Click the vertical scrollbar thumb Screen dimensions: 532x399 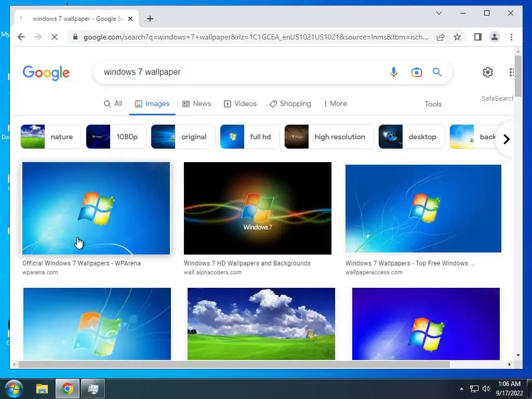coord(518,76)
